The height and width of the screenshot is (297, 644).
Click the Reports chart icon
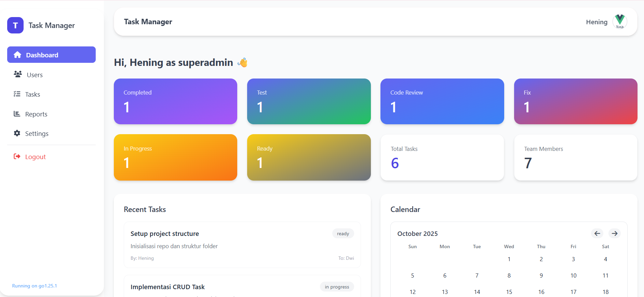[x=17, y=114]
